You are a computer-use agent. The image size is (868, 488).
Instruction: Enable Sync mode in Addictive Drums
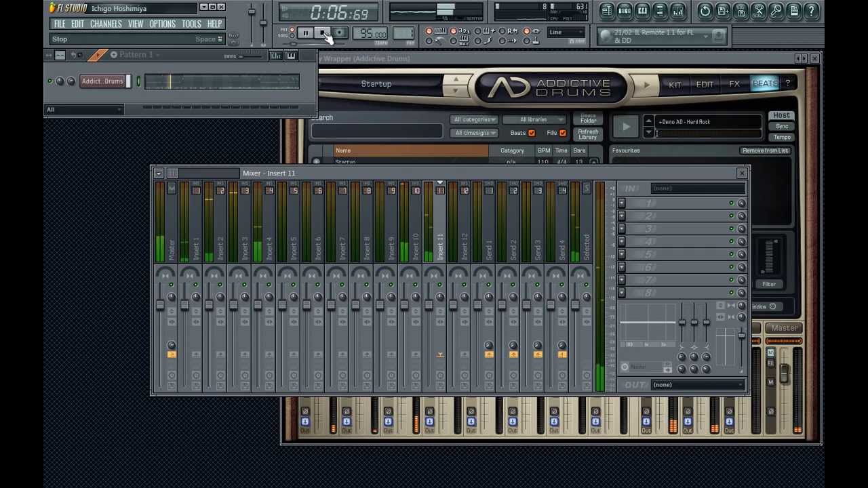coord(782,127)
